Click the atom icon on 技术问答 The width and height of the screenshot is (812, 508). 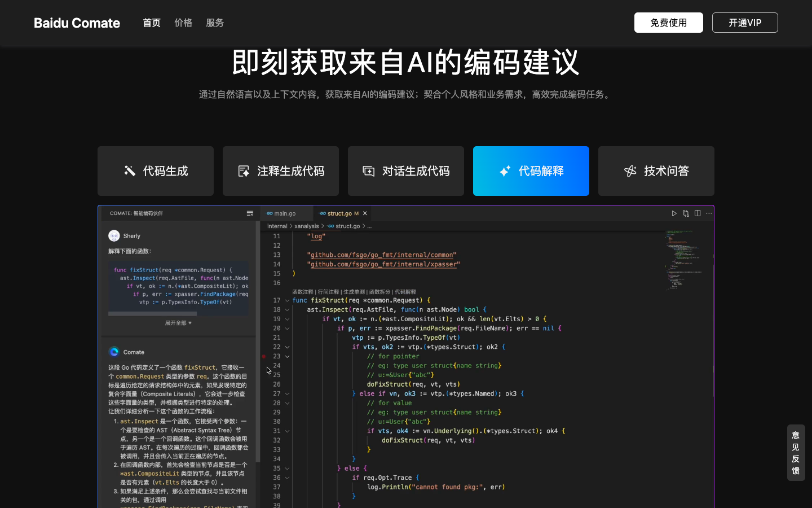(630, 171)
